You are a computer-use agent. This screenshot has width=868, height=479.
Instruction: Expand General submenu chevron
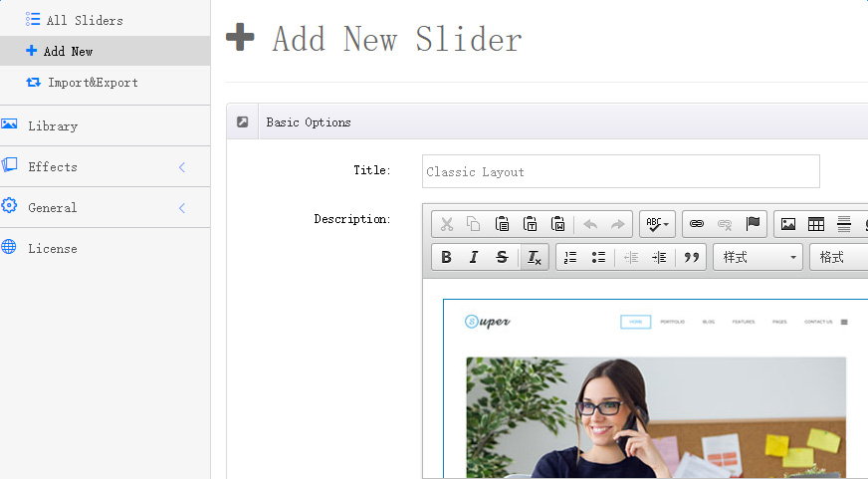(182, 208)
